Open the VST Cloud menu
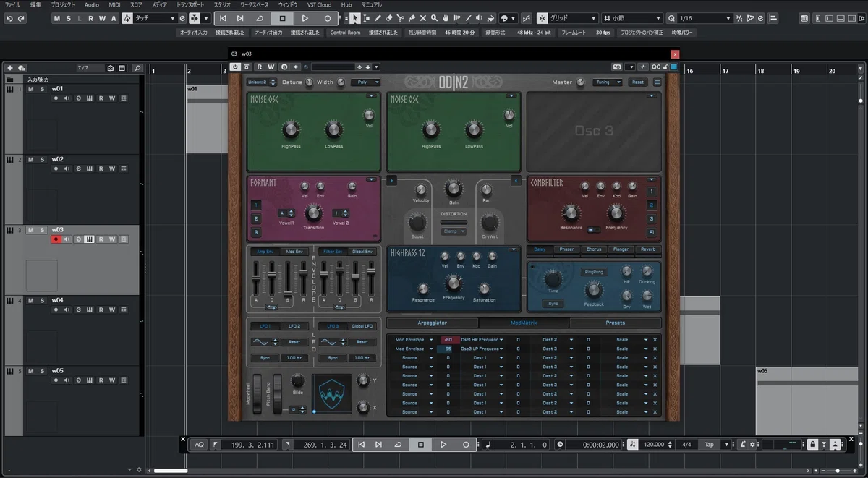This screenshot has height=478, width=868. [x=319, y=4]
